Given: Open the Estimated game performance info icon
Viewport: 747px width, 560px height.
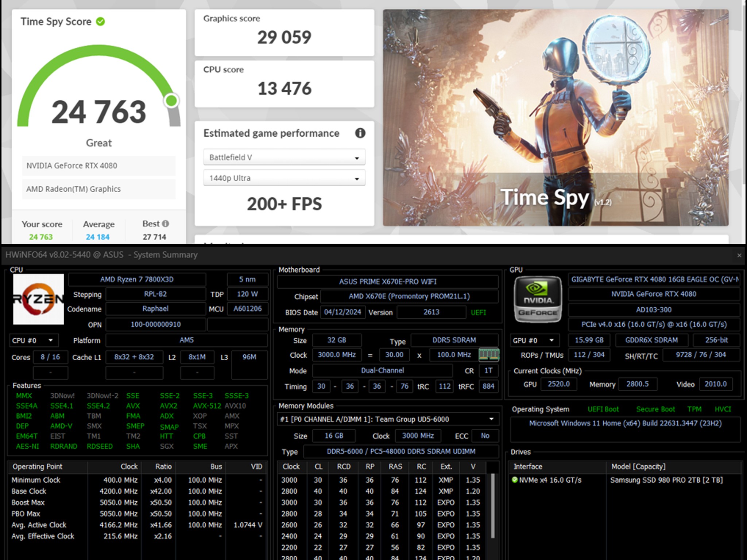Looking at the screenshot, I should pos(360,133).
